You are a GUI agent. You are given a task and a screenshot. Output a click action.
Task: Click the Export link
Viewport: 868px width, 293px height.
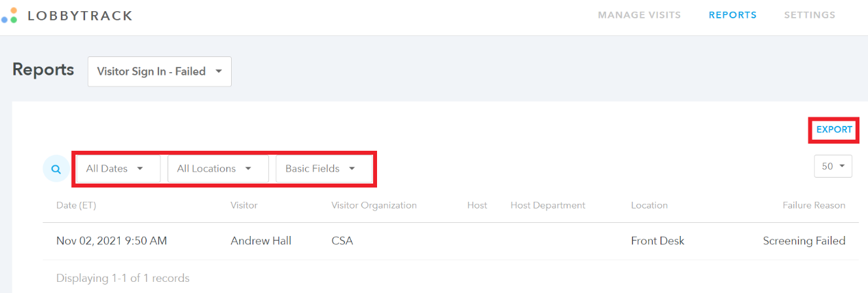[x=834, y=130]
